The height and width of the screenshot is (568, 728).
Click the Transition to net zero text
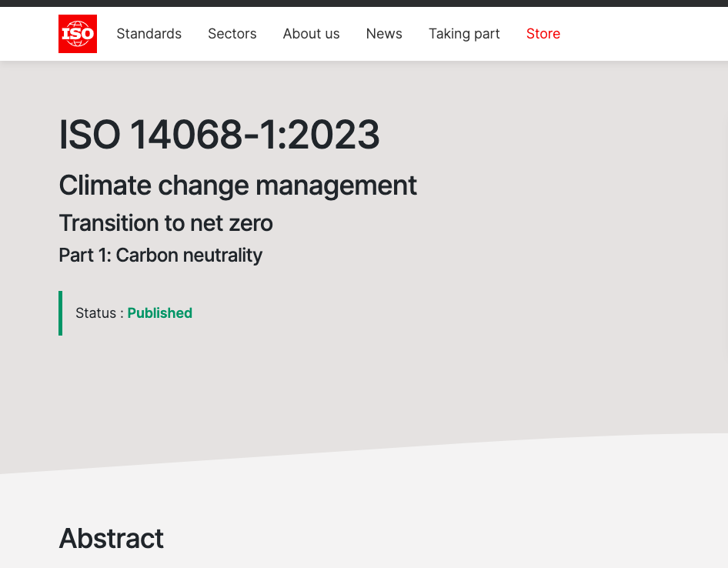[165, 223]
